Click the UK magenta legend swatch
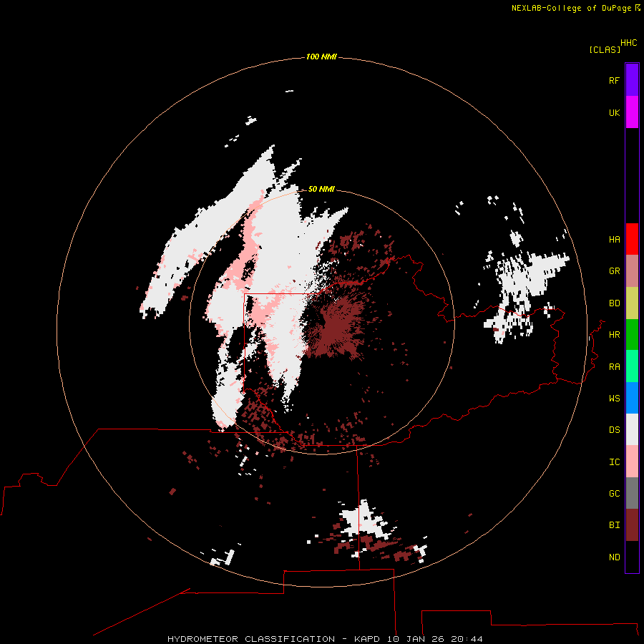This screenshot has width=644, height=644. [632, 112]
